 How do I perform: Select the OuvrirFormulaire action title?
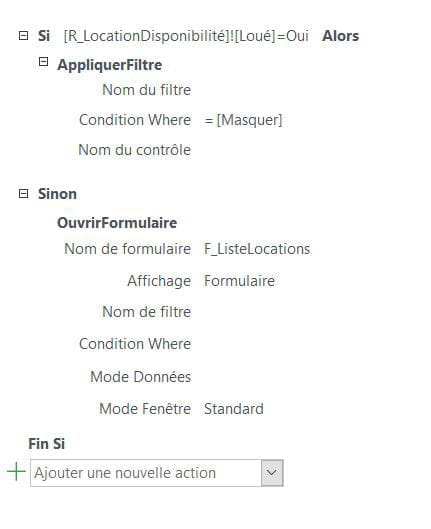(117, 223)
